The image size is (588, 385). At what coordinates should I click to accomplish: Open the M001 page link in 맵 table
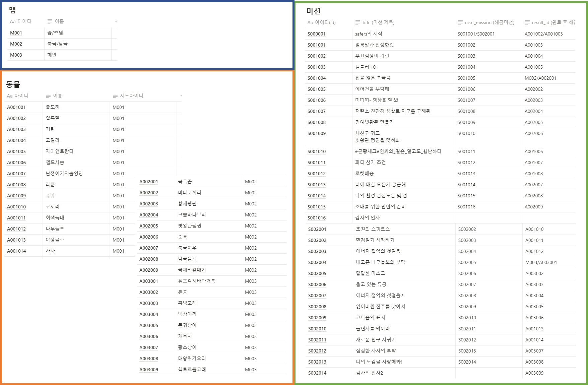16,33
